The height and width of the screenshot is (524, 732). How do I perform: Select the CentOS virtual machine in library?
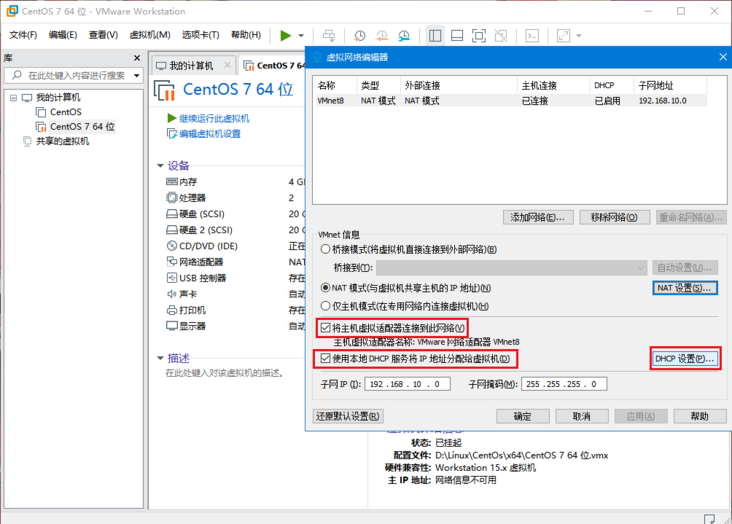(x=66, y=112)
